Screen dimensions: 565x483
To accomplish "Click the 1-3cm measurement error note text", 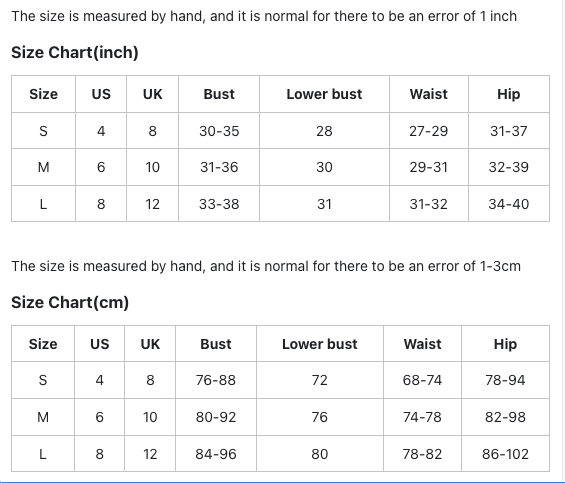I will (266, 266).
